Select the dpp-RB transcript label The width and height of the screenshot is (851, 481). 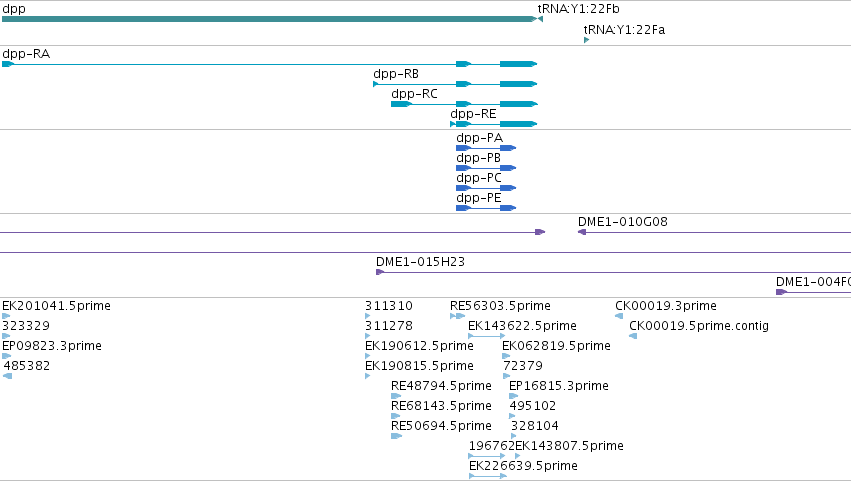coord(396,74)
